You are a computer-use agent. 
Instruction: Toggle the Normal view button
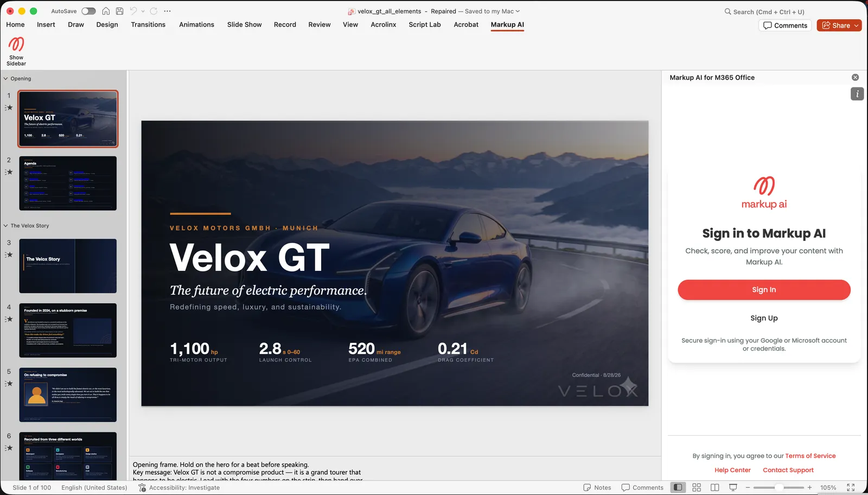tap(678, 487)
